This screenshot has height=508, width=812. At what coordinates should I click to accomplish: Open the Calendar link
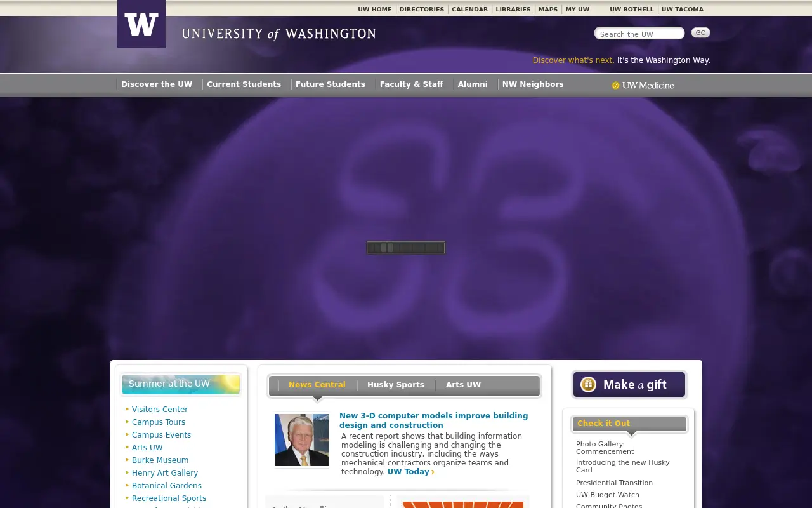[470, 10]
